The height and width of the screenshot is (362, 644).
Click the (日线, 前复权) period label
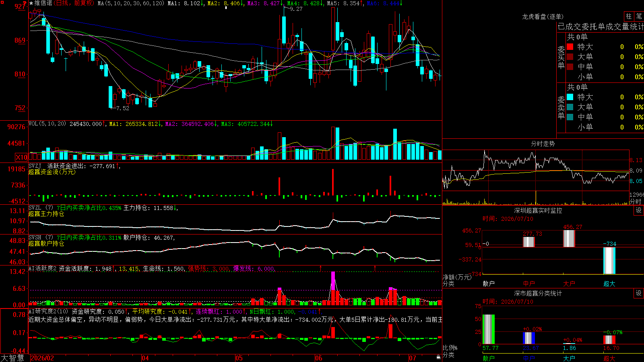[x=74, y=3]
